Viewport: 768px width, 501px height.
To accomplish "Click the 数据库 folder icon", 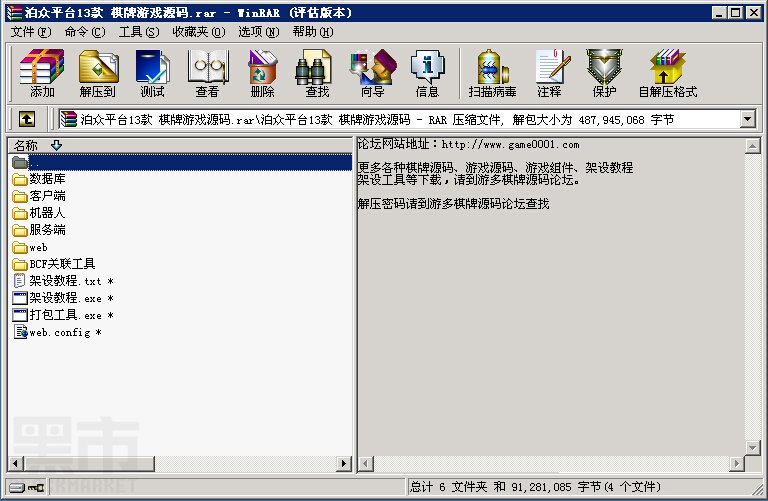I will (x=20, y=179).
